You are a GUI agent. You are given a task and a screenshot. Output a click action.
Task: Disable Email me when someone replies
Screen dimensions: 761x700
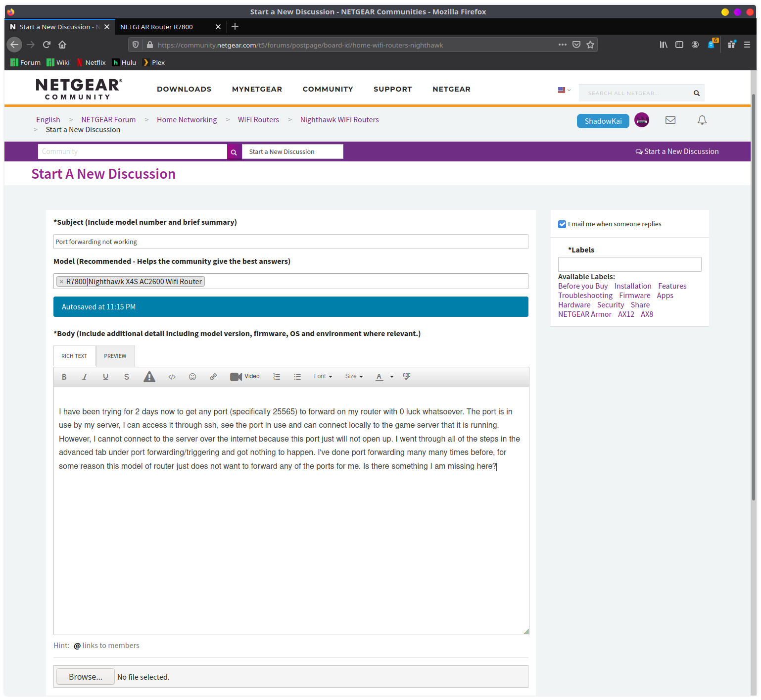tap(562, 224)
